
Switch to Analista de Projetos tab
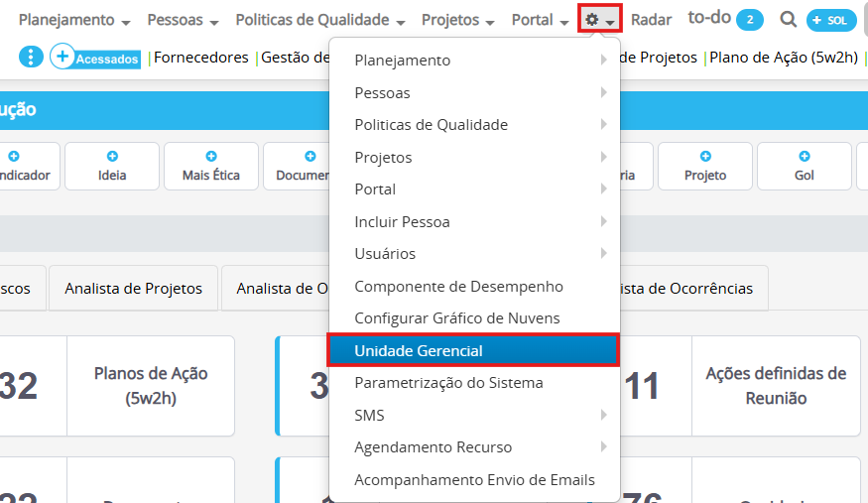[133, 289]
